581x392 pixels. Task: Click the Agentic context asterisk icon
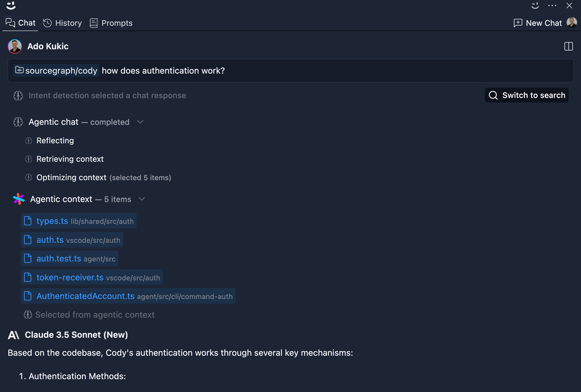coord(19,199)
